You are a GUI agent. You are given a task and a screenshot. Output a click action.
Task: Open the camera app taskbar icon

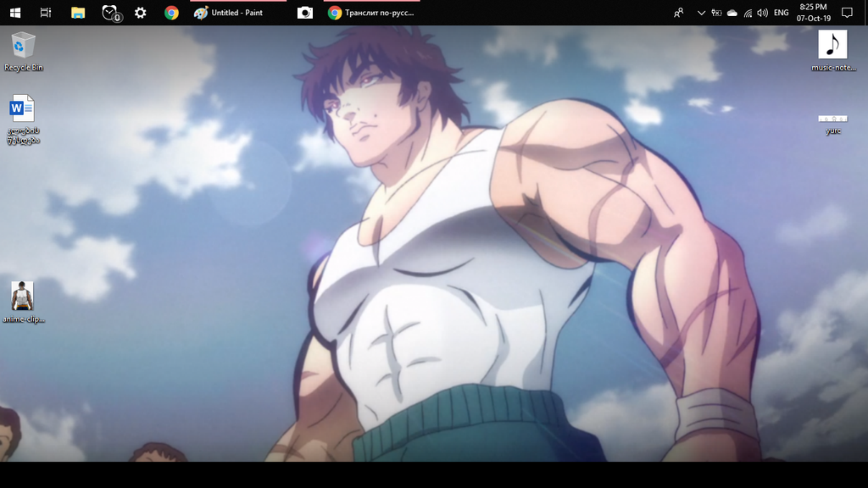pyautogui.click(x=305, y=13)
